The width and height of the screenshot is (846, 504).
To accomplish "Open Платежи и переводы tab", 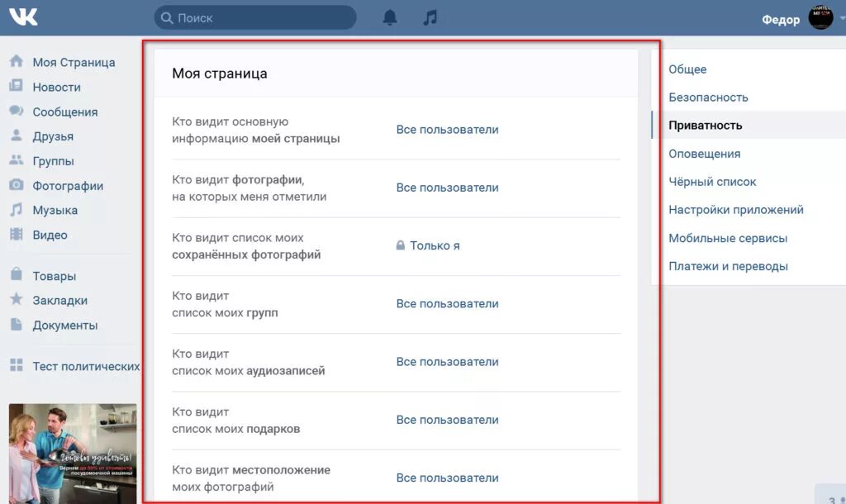I will (x=728, y=266).
